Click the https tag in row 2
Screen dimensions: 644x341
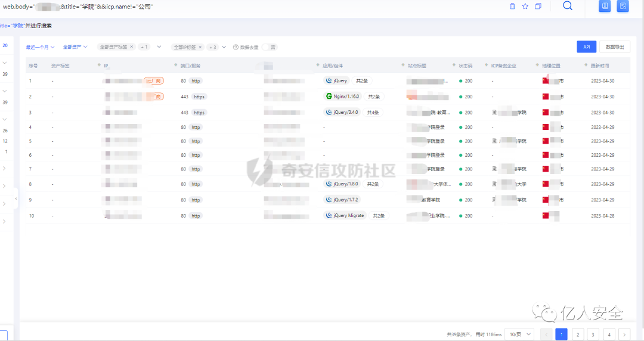pos(199,97)
